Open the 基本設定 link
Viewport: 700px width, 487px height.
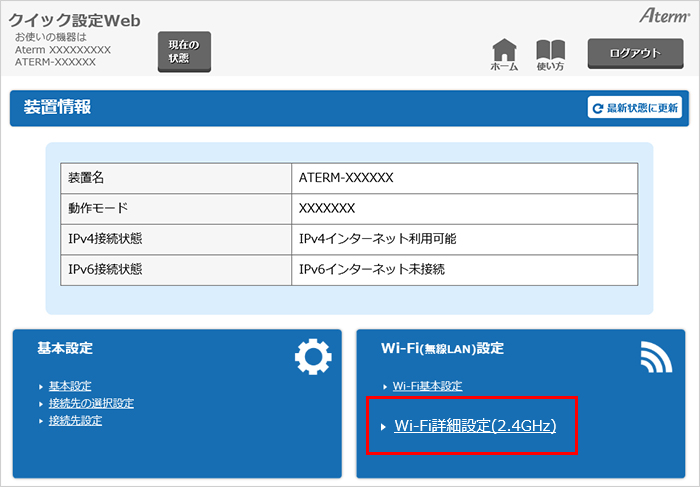pyautogui.click(x=69, y=386)
